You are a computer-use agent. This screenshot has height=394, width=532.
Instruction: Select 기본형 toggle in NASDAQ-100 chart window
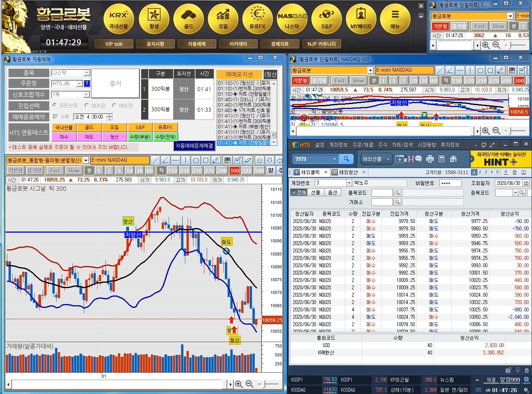tap(300, 81)
